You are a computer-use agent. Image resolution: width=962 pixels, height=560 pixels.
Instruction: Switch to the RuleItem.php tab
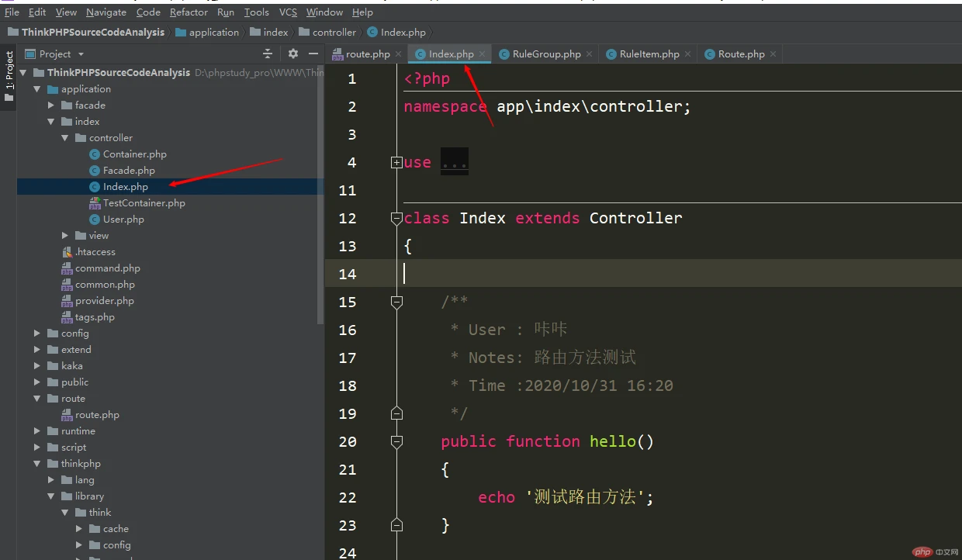click(x=649, y=54)
